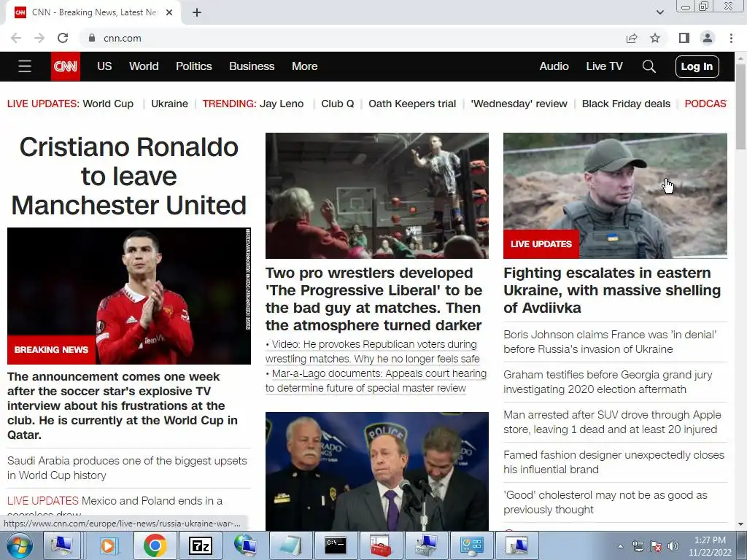Click the Ronaldo breaking news photo
The width and height of the screenshot is (747, 560).
click(x=129, y=296)
